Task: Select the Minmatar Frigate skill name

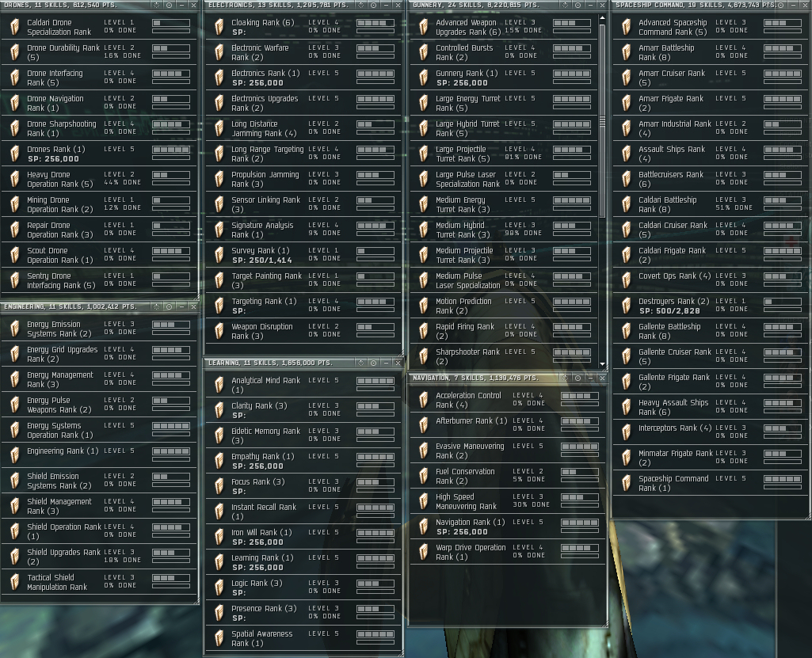Action: pos(675,458)
